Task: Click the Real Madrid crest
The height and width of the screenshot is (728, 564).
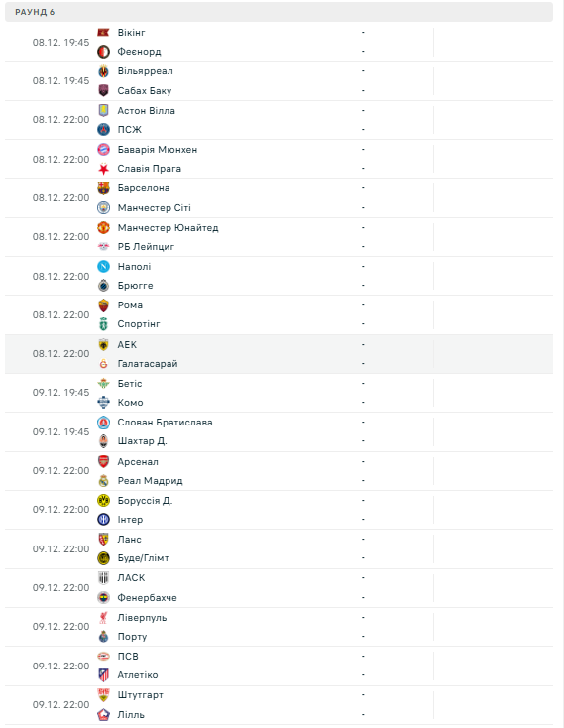Action: point(103,481)
